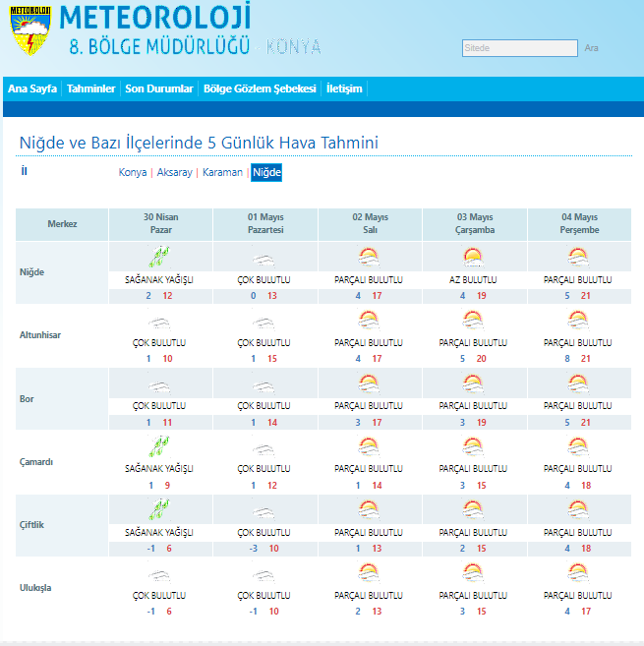This screenshot has width=644, height=646.
Task: Click the METEOROLOJİ site title
Action: 155,17
